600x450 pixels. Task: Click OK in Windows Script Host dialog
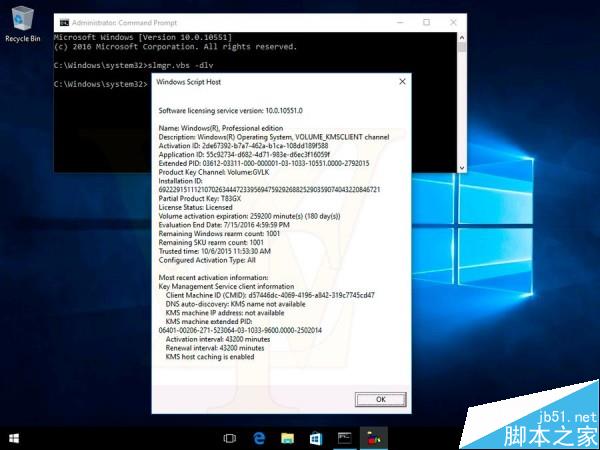[x=380, y=399]
